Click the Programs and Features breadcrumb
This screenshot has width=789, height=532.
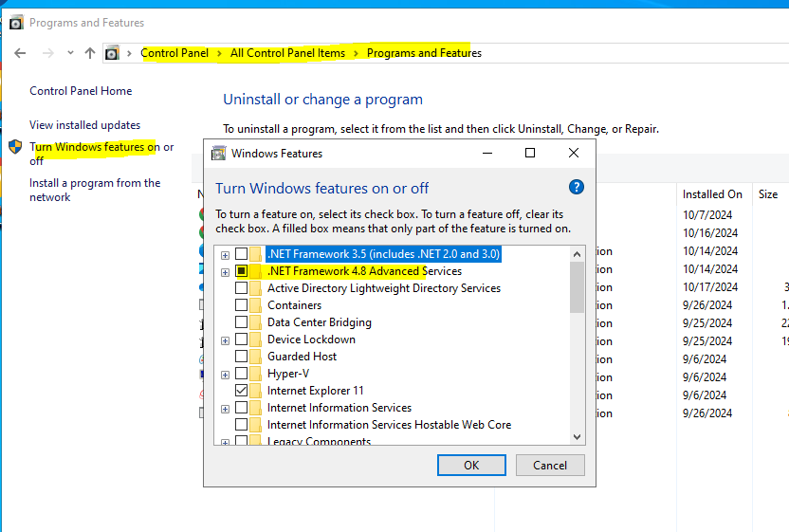click(424, 53)
